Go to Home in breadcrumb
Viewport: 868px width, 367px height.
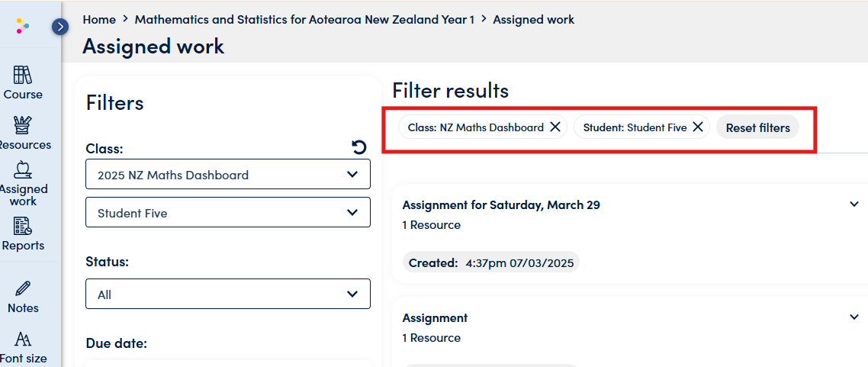coord(99,19)
